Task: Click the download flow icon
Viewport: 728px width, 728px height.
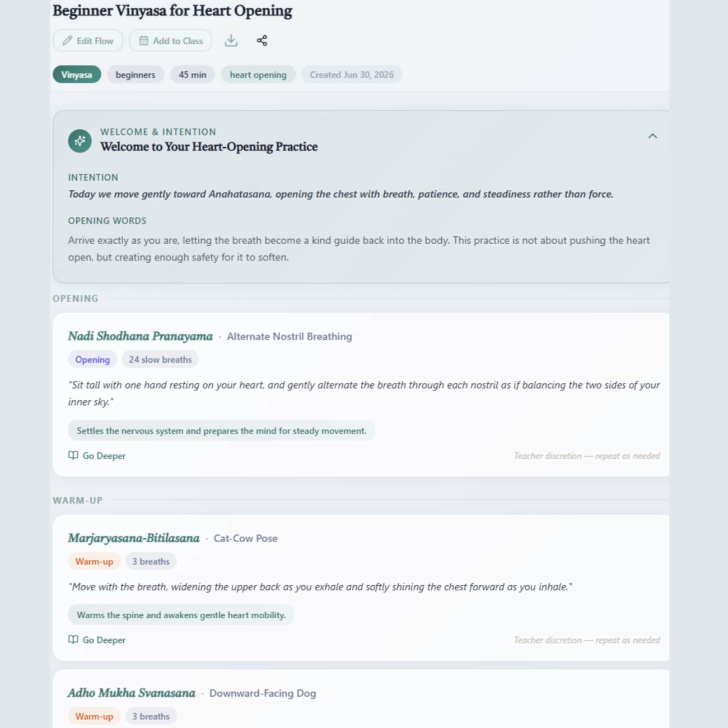Action: pos(231,40)
